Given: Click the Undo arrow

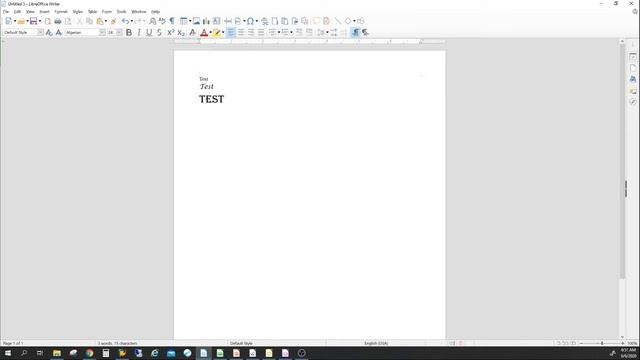Looking at the screenshot, I should click(x=125, y=21).
